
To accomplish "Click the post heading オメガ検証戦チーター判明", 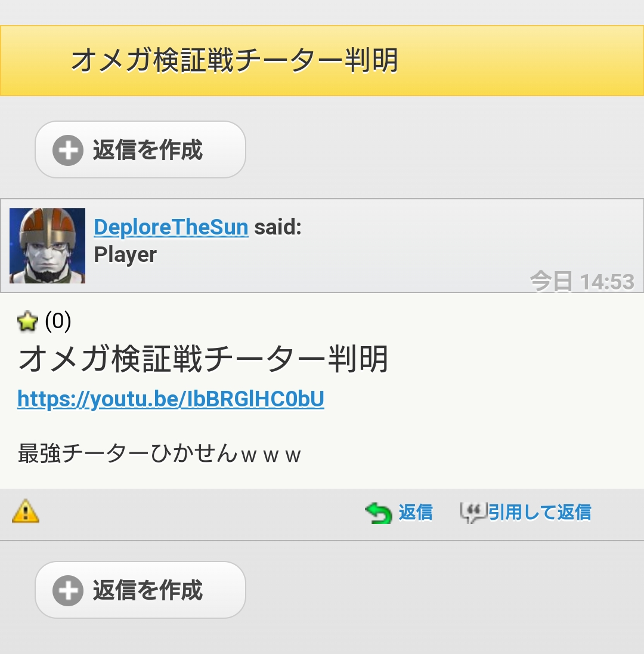I will click(203, 359).
